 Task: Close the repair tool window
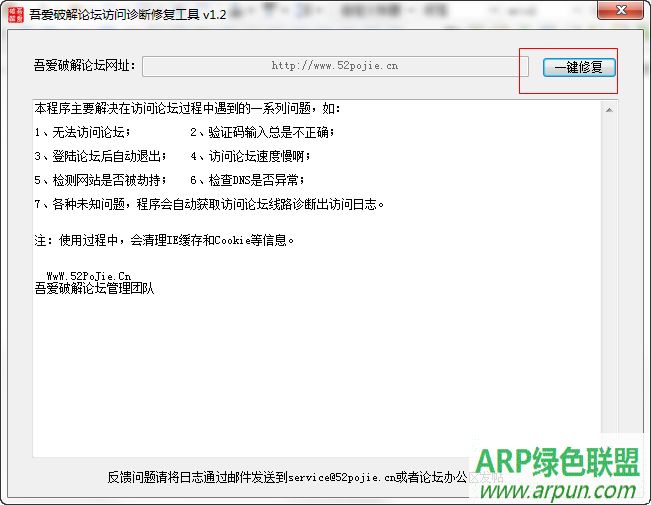pos(620,10)
